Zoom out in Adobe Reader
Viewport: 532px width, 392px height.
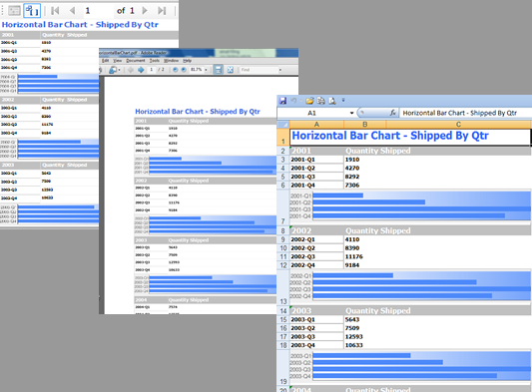175,70
